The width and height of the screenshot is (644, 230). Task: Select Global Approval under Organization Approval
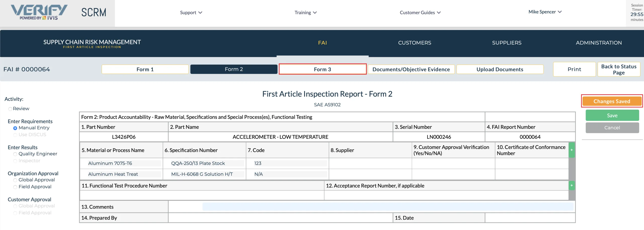pyautogui.click(x=15, y=180)
